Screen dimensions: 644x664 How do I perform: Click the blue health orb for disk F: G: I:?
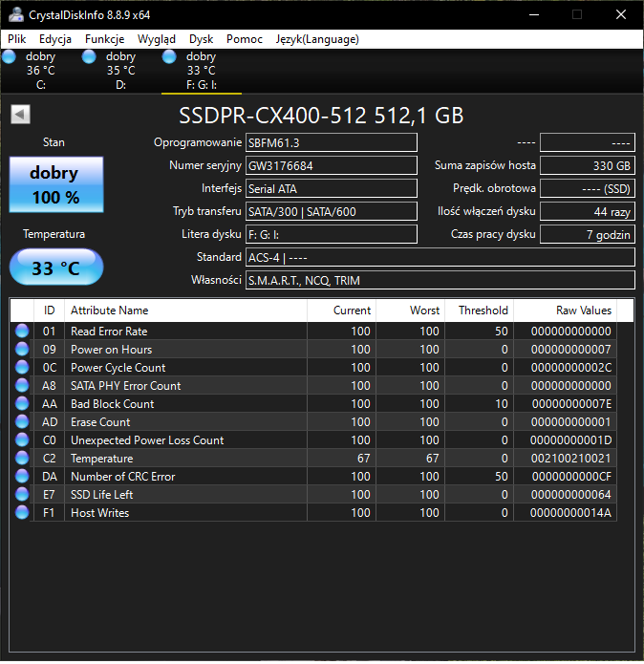169,56
